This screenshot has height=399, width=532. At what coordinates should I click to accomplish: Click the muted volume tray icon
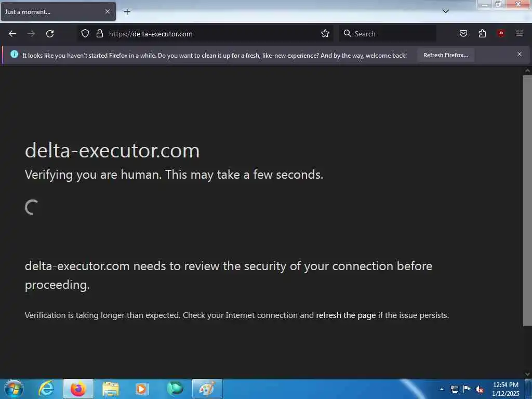coord(480,389)
